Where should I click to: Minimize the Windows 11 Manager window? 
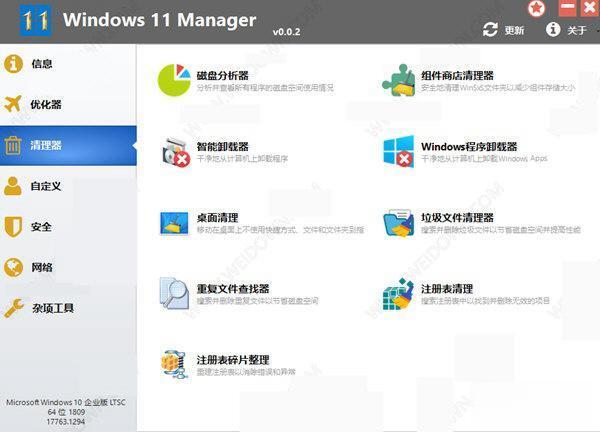coord(562,8)
